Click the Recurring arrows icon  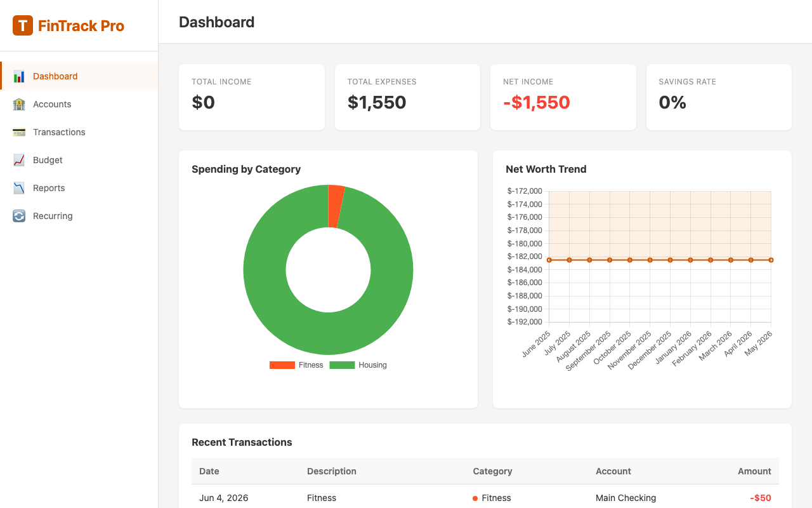(19, 216)
